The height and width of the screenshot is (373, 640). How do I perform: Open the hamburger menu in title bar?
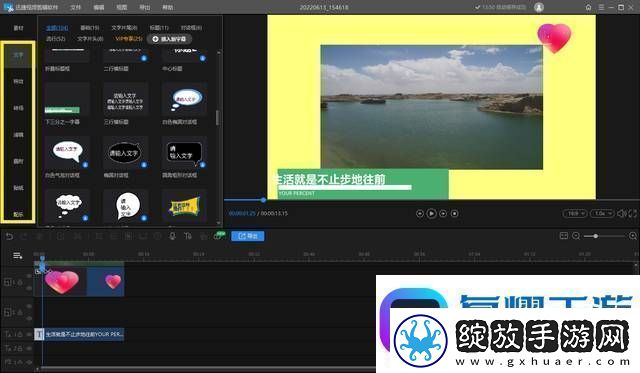pos(601,7)
